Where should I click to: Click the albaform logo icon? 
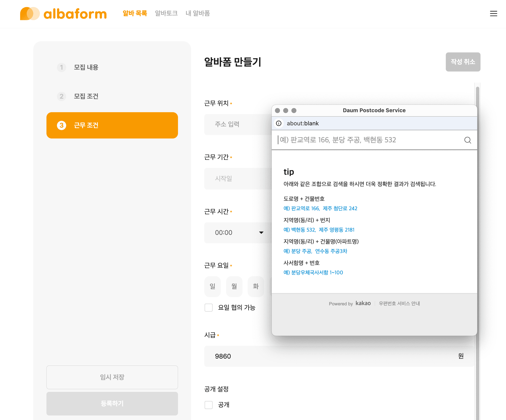tap(30, 14)
